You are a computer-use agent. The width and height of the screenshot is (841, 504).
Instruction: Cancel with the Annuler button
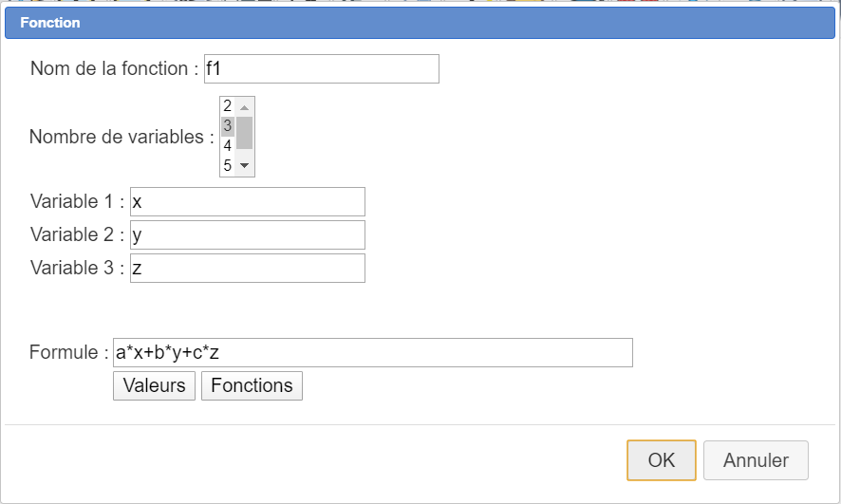point(756,460)
